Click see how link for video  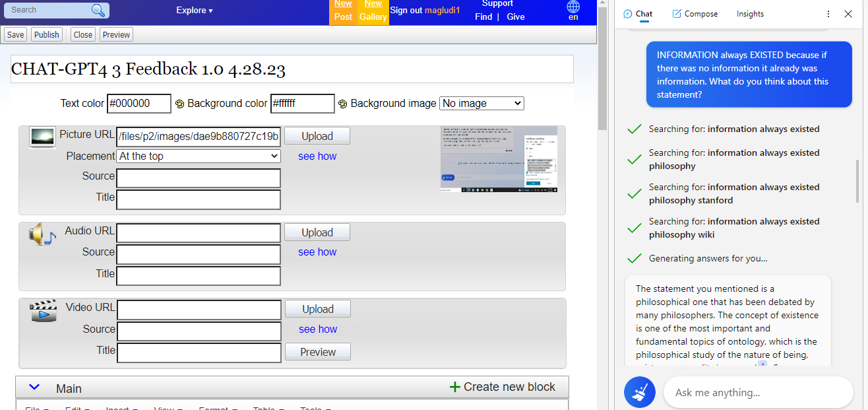point(317,329)
